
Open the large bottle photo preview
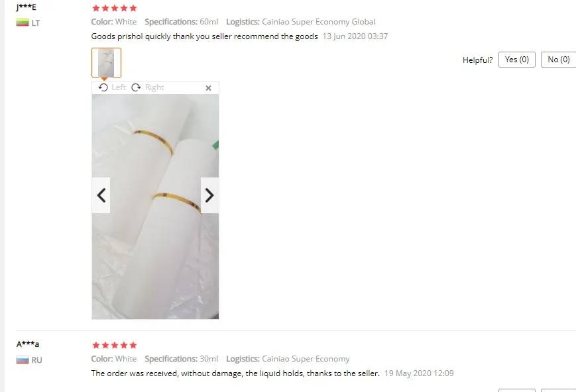155,207
